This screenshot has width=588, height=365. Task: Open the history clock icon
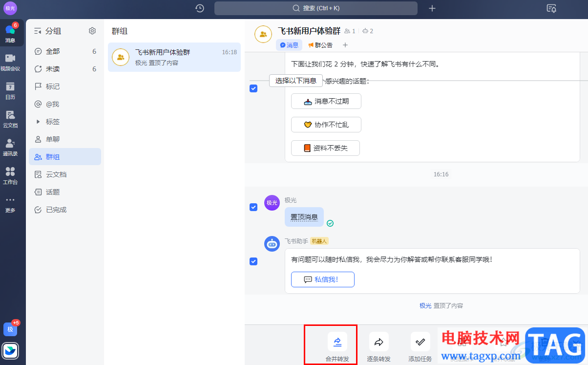[200, 8]
